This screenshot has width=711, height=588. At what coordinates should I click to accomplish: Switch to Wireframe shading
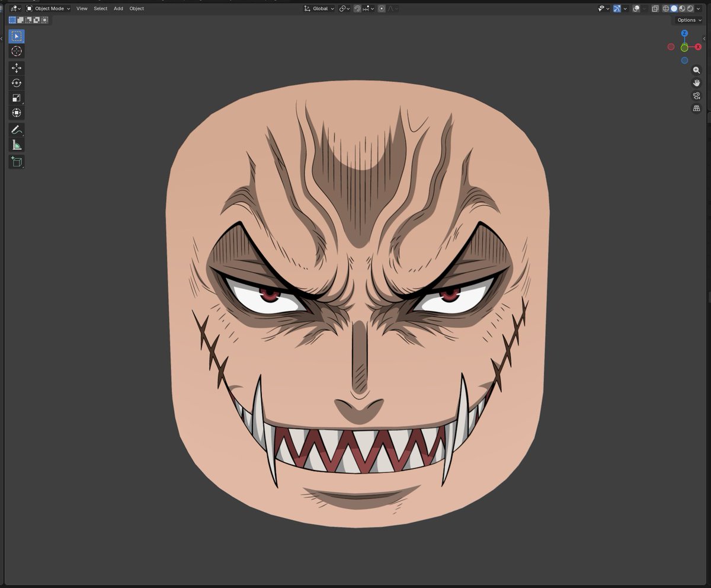666,8
